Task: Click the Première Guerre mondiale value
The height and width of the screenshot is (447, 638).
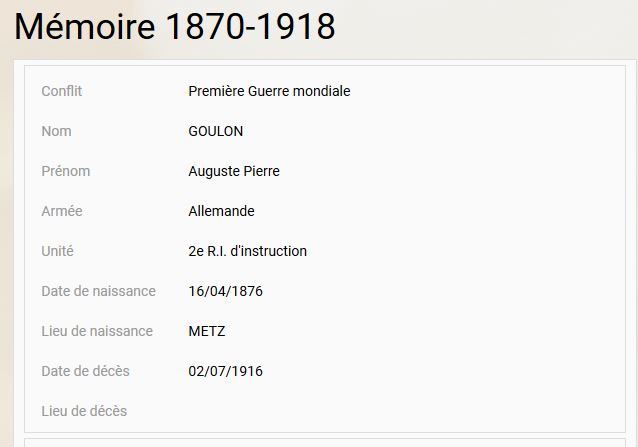Action: coord(269,91)
